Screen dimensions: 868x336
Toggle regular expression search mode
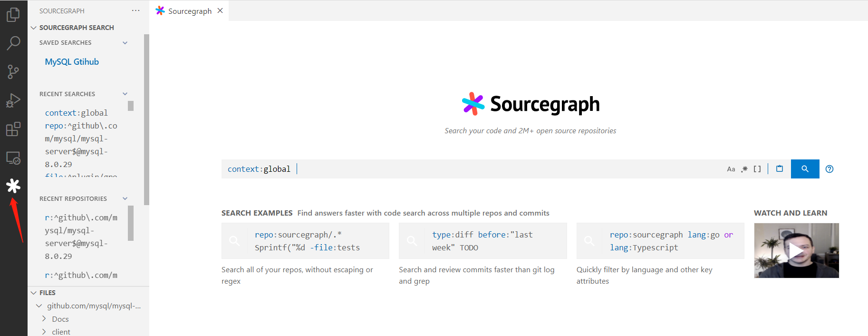click(x=744, y=169)
